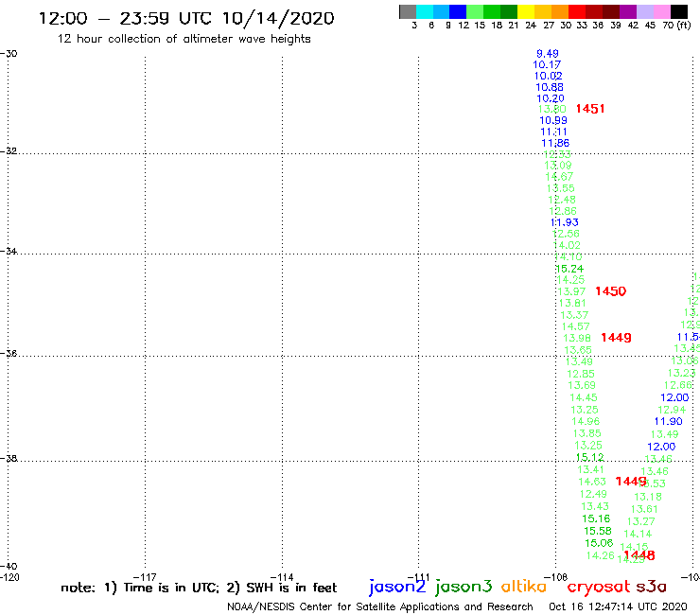Click the gray swatch in the color scale
The height and width of the screenshot is (615, 700).
click(x=408, y=11)
